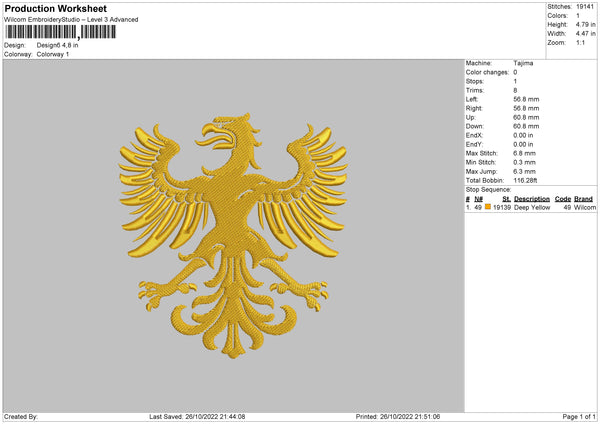Screen dimensions: 600x424
Task: Click the Left value '56.8 mm'
Action: [526, 99]
